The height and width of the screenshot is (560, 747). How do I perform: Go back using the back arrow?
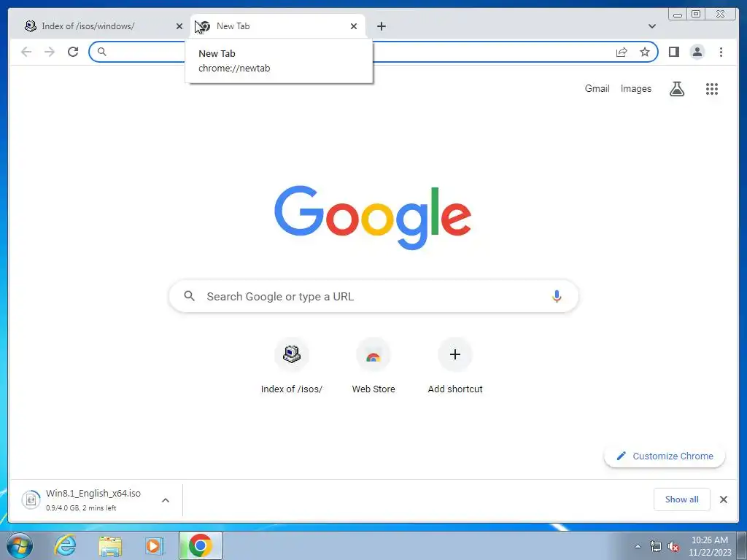click(26, 52)
